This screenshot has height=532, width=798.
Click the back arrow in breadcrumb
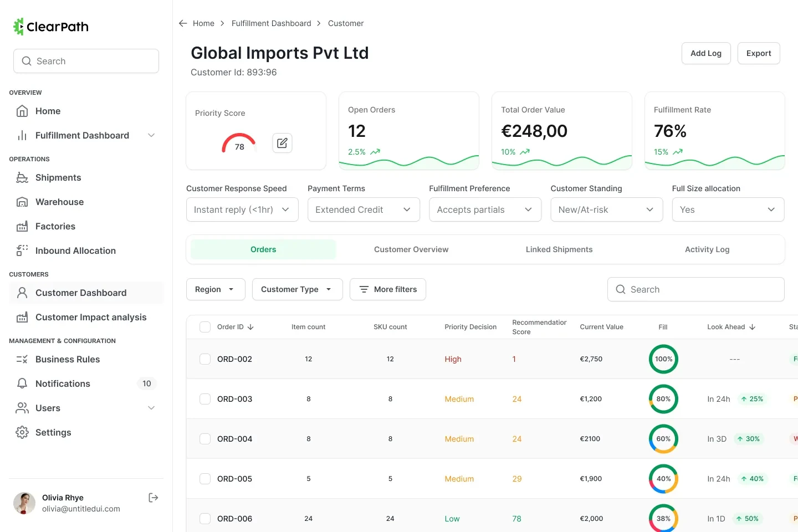pos(183,23)
